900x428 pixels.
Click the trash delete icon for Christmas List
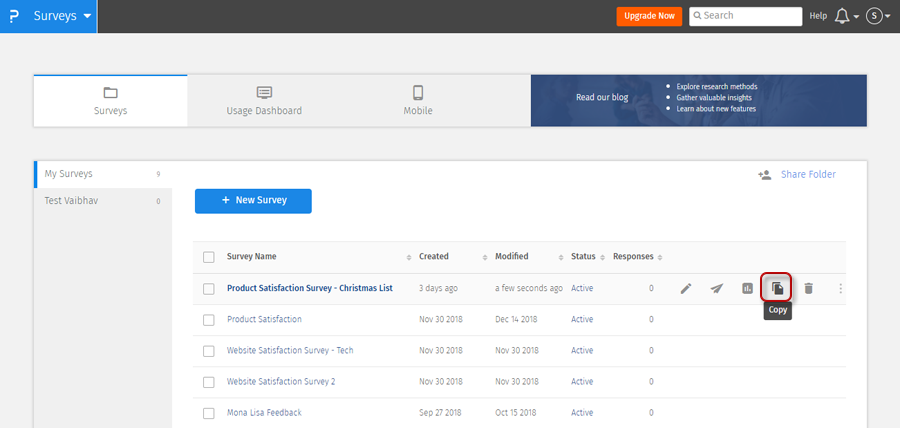(x=808, y=289)
